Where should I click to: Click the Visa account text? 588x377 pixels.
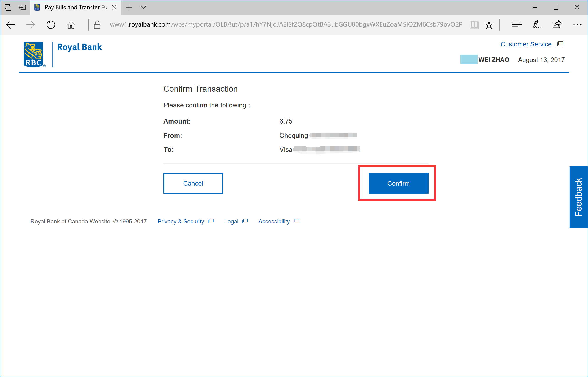tap(286, 149)
